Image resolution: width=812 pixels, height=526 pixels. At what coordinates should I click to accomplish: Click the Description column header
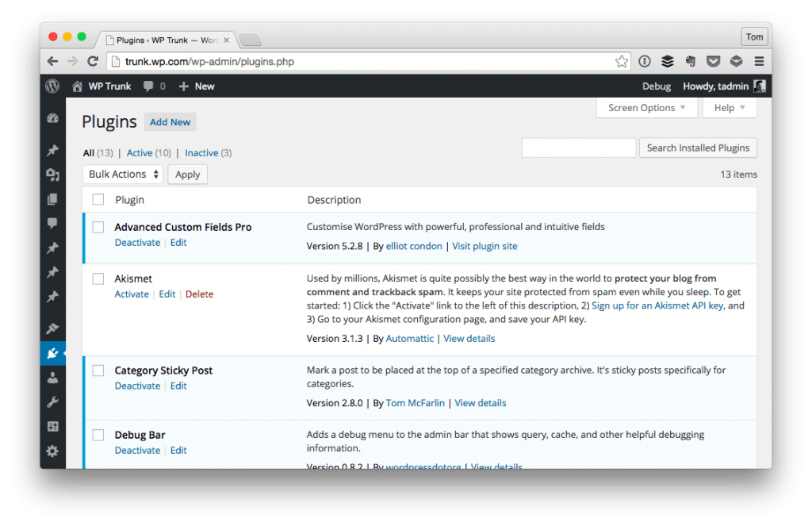(x=334, y=200)
